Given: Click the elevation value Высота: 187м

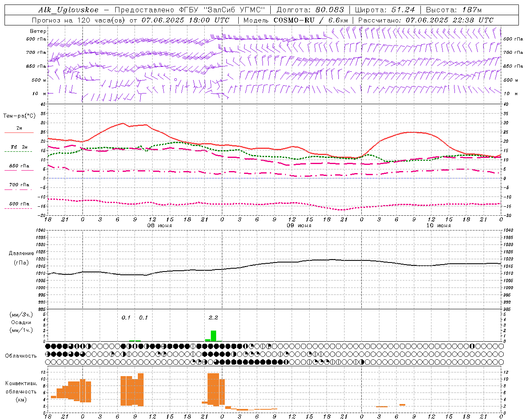Looking at the screenshot, I should point(454,10).
